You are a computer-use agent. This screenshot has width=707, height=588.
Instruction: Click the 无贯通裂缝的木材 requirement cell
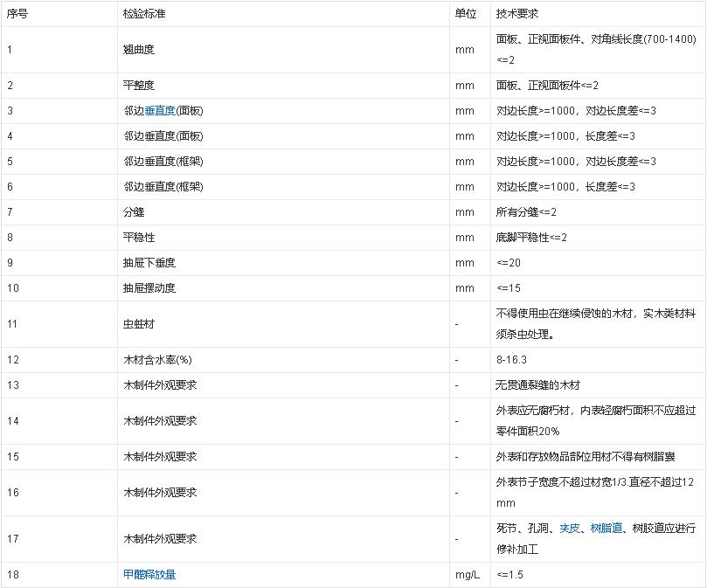tap(537, 385)
